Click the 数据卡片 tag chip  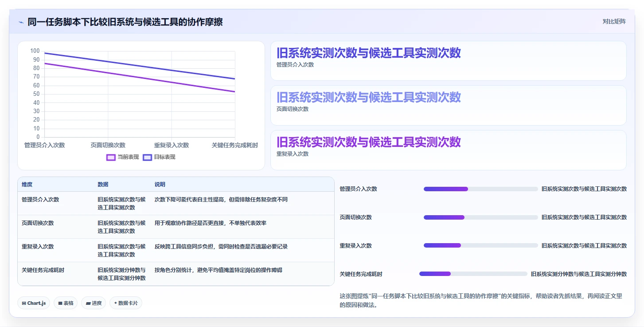tap(126, 303)
